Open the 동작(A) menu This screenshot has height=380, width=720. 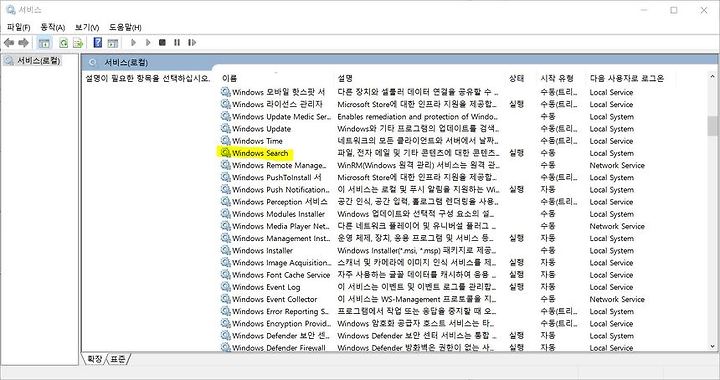[53, 28]
